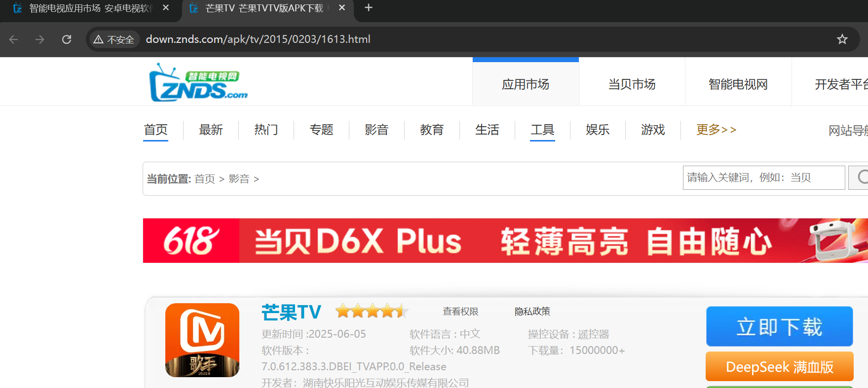Click 影音 in the breadcrumb path
This screenshot has width=868, height=388.
click(239, 178)
